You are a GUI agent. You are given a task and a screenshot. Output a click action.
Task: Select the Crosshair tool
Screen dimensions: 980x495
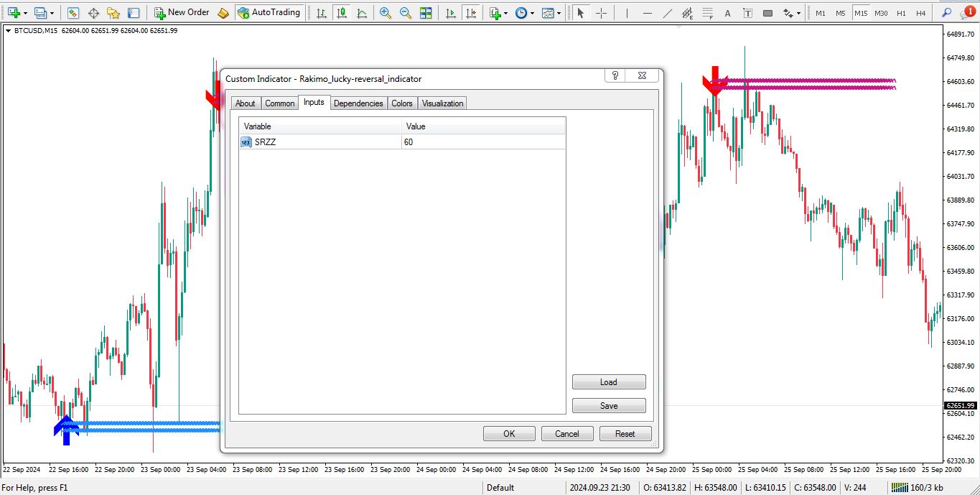[602, 12]
